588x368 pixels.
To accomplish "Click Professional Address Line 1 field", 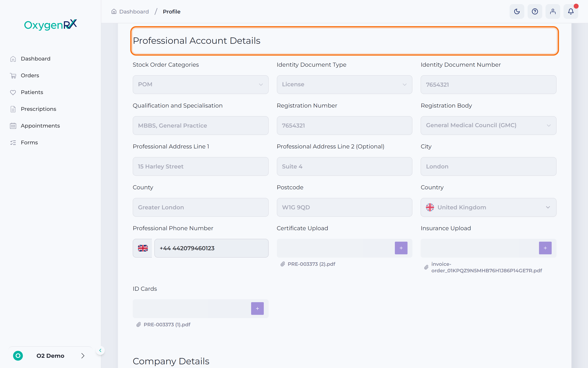I will tap(200, 166).
